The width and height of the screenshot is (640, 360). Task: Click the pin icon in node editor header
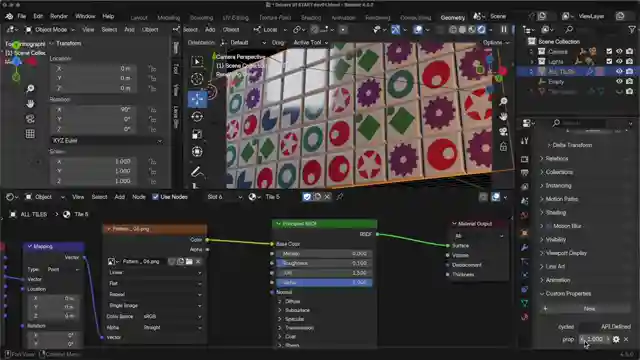[x=340, y=197]
